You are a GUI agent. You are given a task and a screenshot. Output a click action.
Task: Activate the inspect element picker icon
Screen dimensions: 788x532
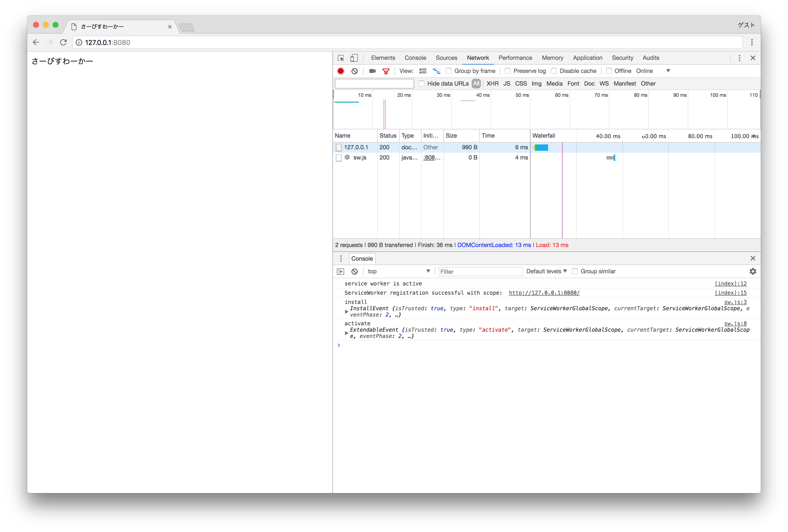[x=341, y=58]
